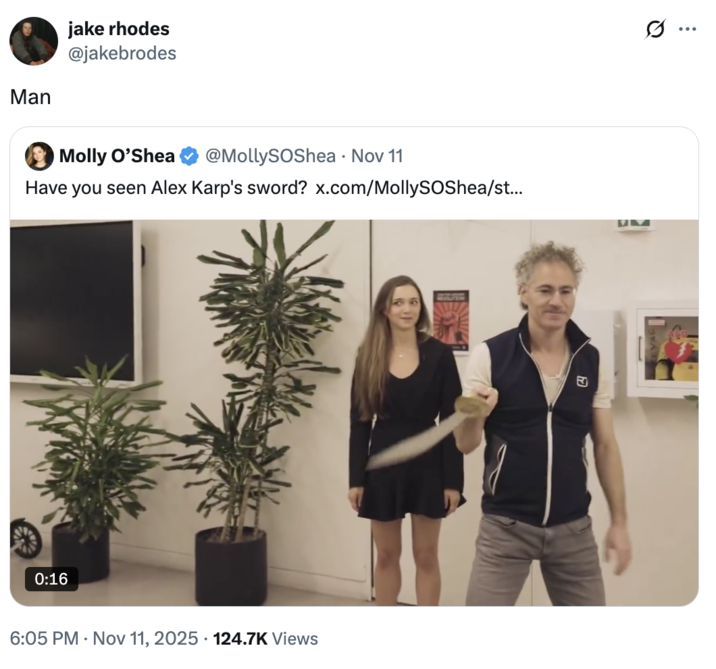Open quoted tweet "Have you seen Alex Karp's sword?"
The width and height of the screenshot is (716, 669).
tap(166, 188)
